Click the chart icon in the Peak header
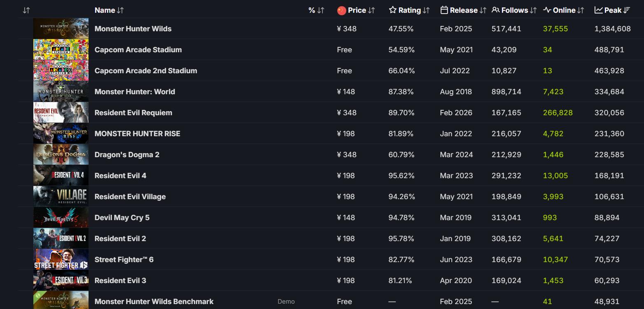Image resolution: width=644 pixels, height=309 pixels. (x=598, y=10)
